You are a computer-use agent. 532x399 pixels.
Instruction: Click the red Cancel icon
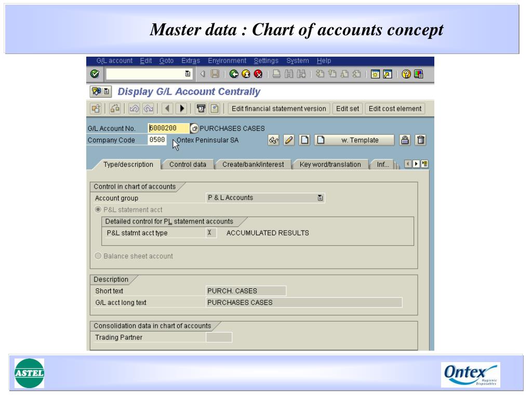point(258,74)
